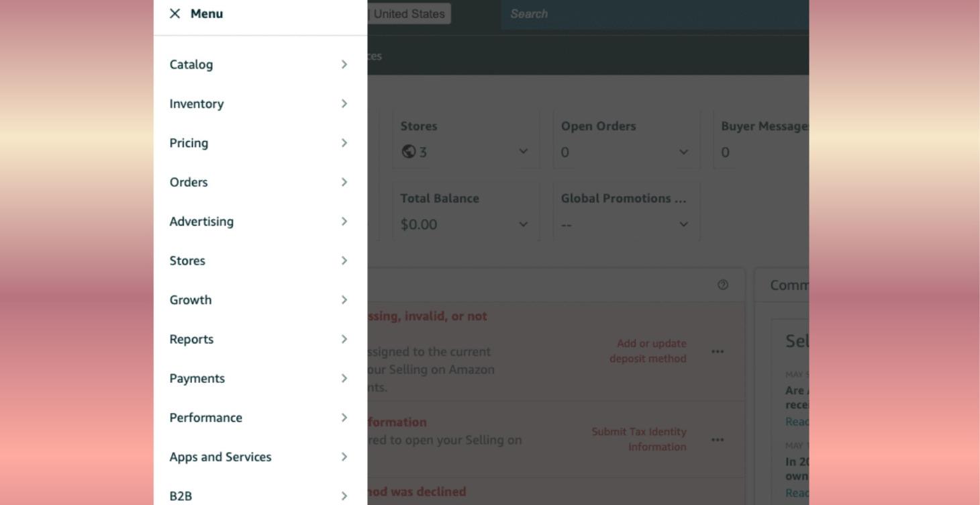Open the help question mark icon
Image resolution: width=980 pixels, height=505 pixels.
722,285
